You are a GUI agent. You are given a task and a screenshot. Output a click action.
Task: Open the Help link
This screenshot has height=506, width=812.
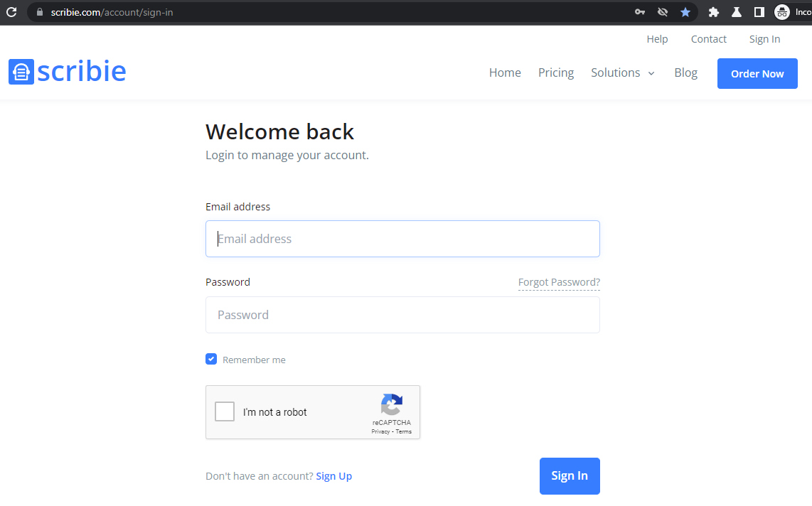coord(657,39)
